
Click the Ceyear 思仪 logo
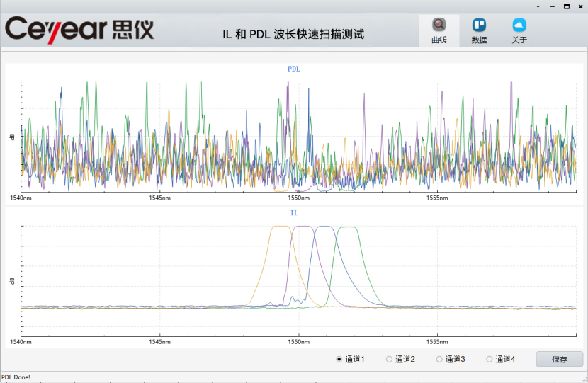point(79,29)
